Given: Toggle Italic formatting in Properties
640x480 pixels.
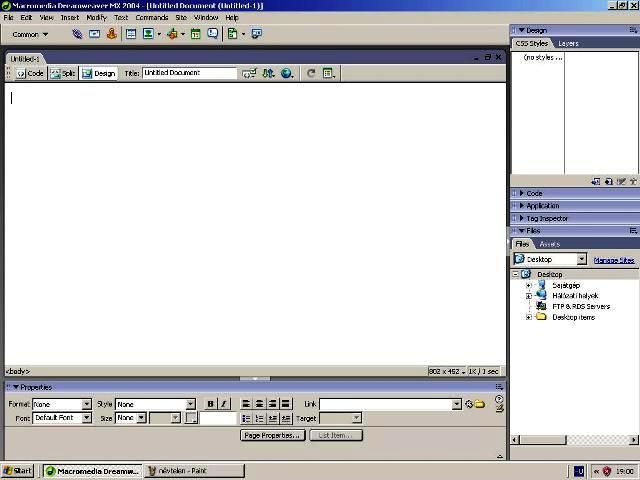Looking at the screenshot, I should (224, 404).
